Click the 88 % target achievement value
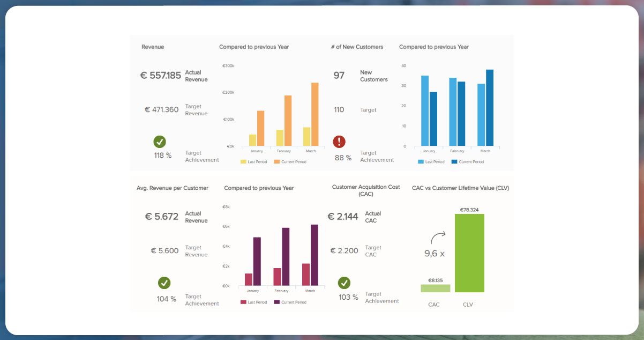Image resolution: width=644 pixels, height=340 pixels. tap(343, 158)
